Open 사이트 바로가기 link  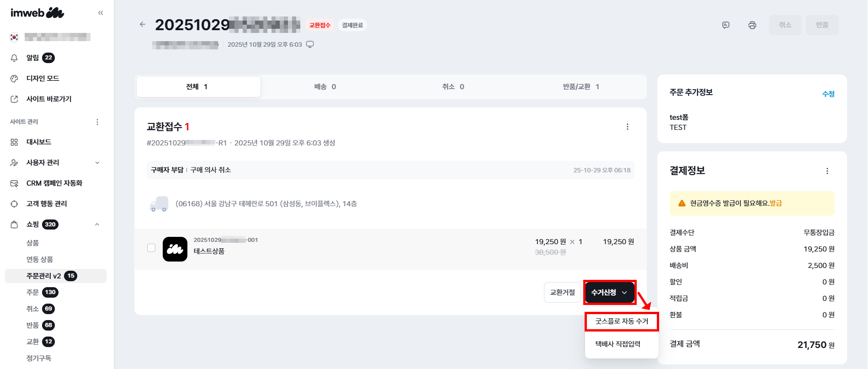[49, 99]
